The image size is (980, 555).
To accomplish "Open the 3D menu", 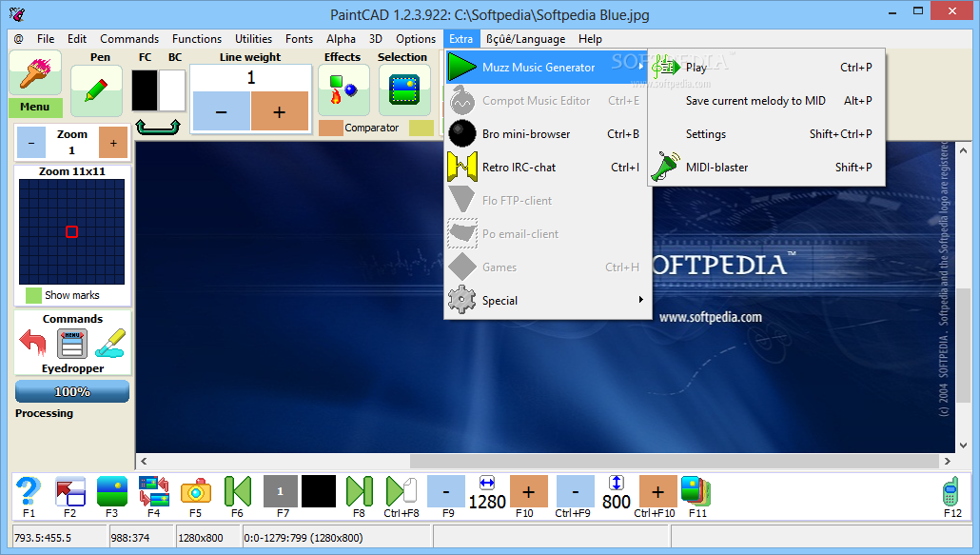I will [x=376, y=39].
